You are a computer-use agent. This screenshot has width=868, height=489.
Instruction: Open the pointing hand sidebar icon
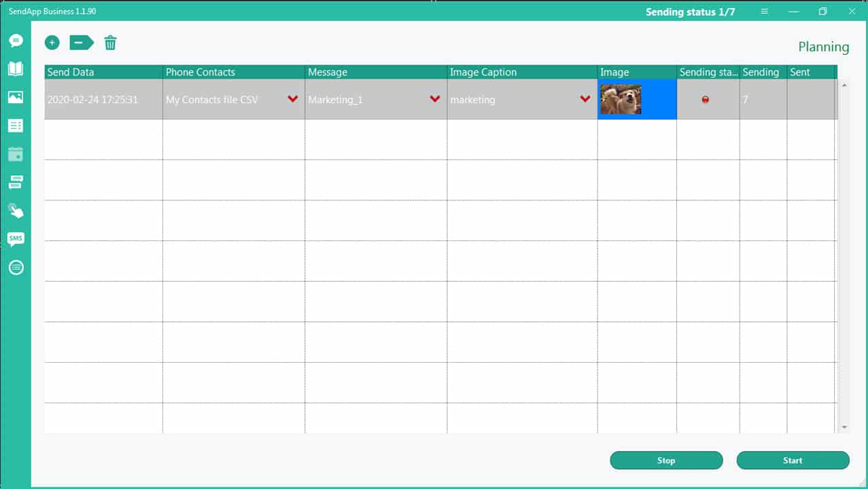tap(16, 211)
